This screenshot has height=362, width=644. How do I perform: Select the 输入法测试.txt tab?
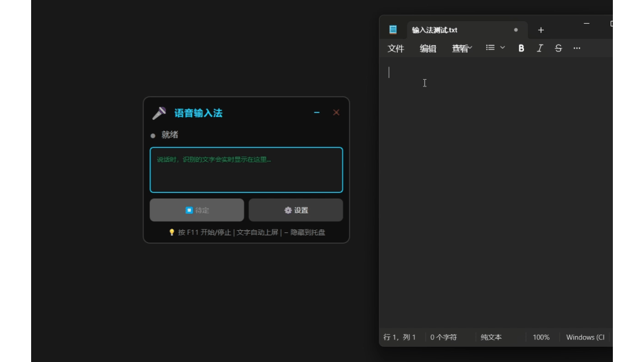pyautogui.click(x=447, y=30)
